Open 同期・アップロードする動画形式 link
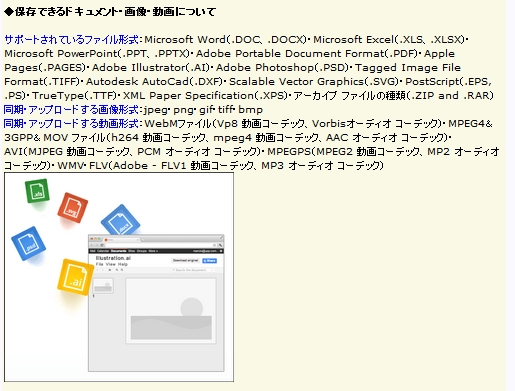The width and height of the screenshot is (515, 391). (x=71, y=124)
